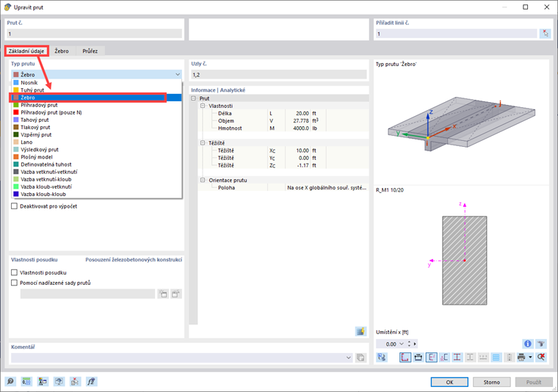Click the gray vertical ruler icon in section toolbar
Image resolution: width=558 pixels, height=392 pixels.
point(510,357)
